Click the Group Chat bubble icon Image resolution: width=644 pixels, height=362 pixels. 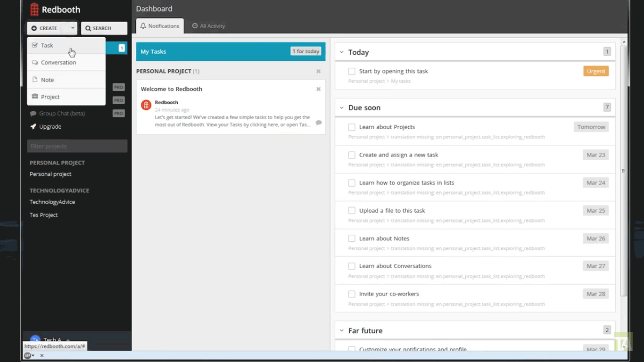point(33,114)
